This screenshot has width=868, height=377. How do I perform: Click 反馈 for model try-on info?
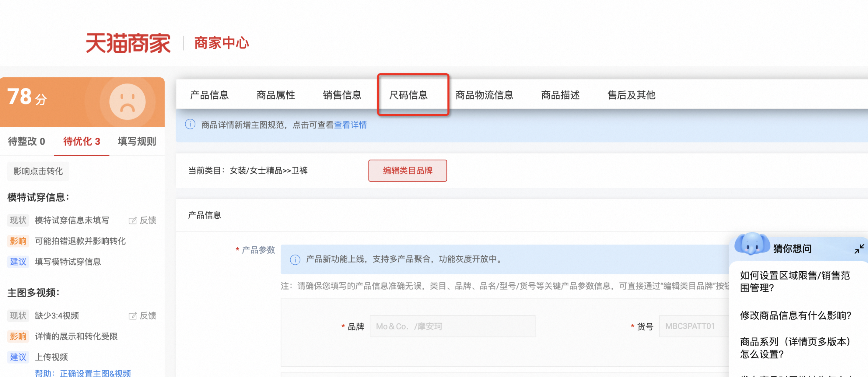(148, 220)
